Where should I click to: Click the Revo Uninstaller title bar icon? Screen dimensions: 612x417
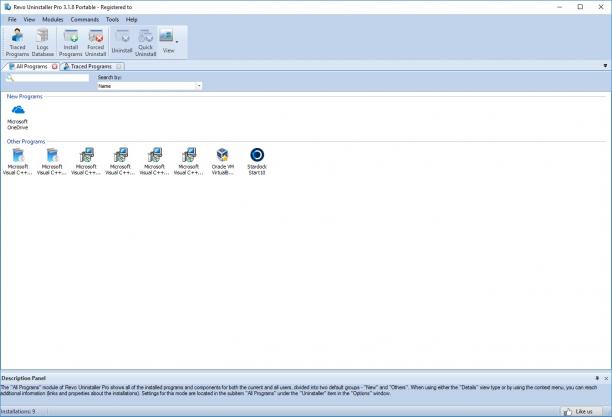pyautogui.click(x=7, y=7)
